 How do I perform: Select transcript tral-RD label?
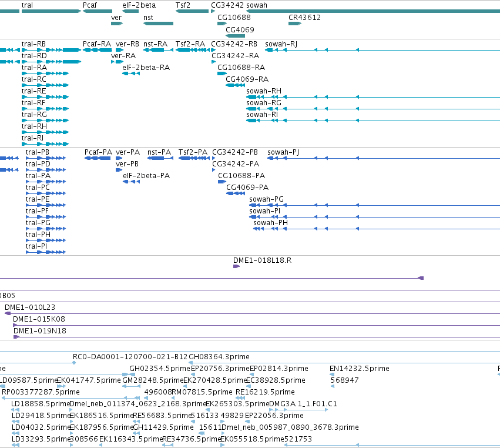tap(34, 56)
